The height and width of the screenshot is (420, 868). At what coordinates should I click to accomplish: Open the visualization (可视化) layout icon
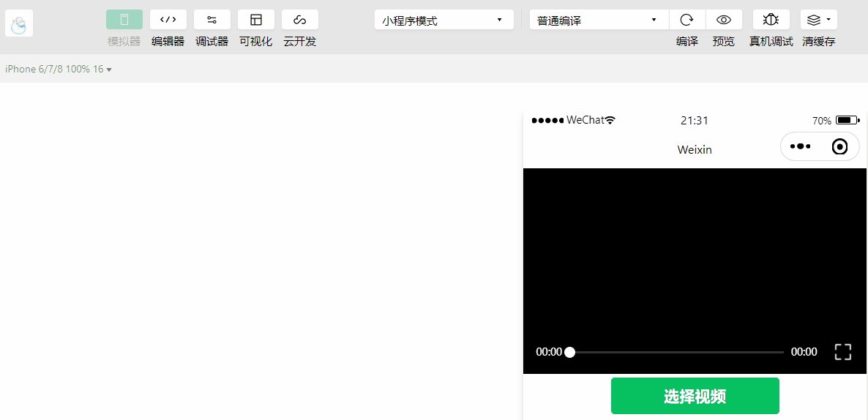tap(255, 19)
